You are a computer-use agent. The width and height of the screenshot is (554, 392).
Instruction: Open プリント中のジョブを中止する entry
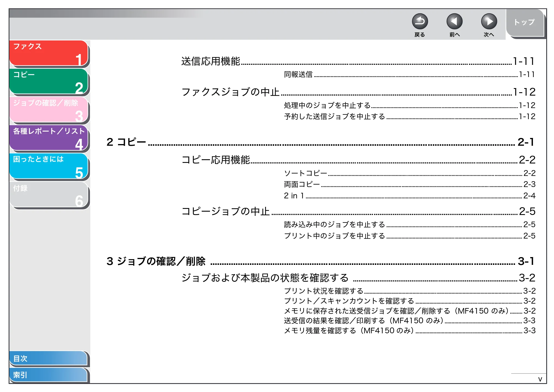click(x=410, y=236)
